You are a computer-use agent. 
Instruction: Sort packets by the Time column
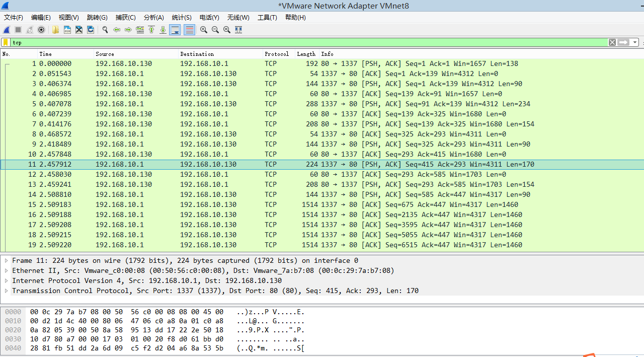[66, 54]
